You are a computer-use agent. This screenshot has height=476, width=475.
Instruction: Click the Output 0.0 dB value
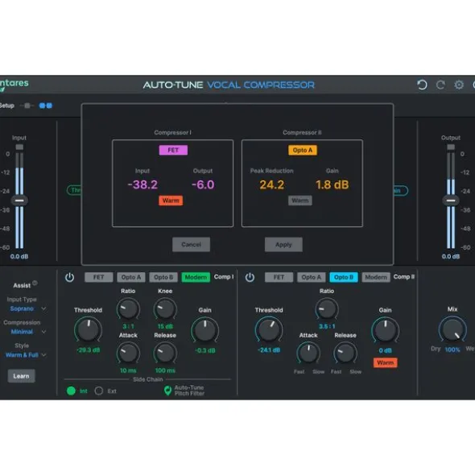[x=451, y=256]
